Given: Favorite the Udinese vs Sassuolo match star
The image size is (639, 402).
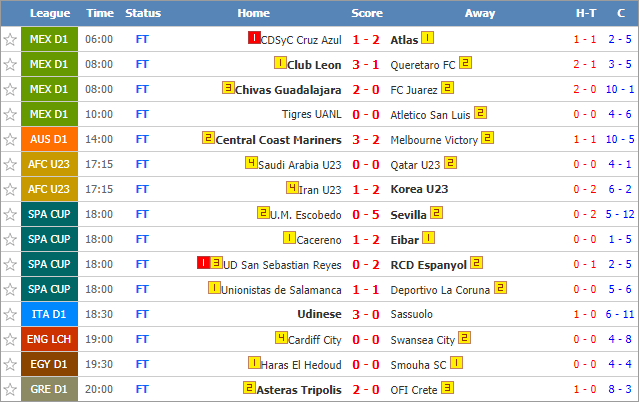Looking at the screenshot, I should tap(10, 314).
